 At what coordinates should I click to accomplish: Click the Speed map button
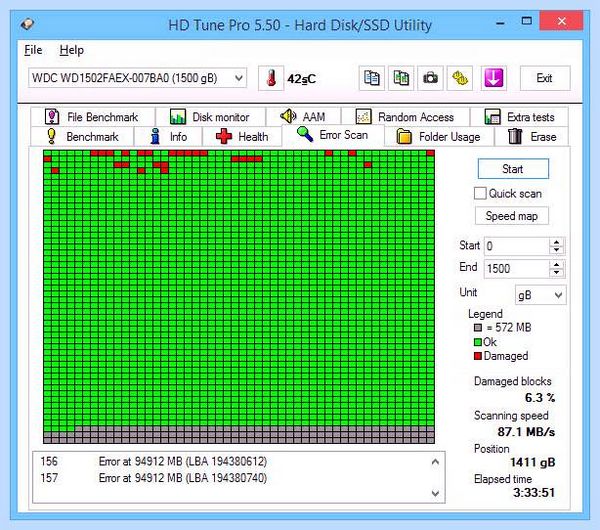coord(512,216)
